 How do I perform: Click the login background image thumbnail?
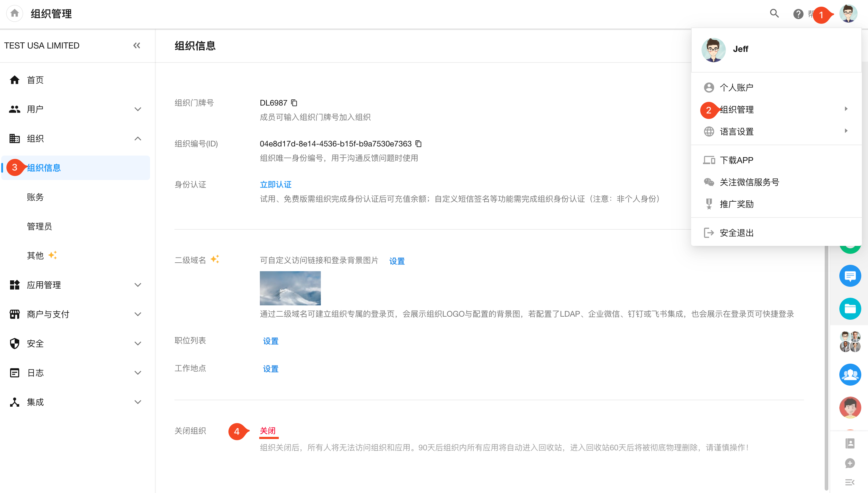point(290,288)
